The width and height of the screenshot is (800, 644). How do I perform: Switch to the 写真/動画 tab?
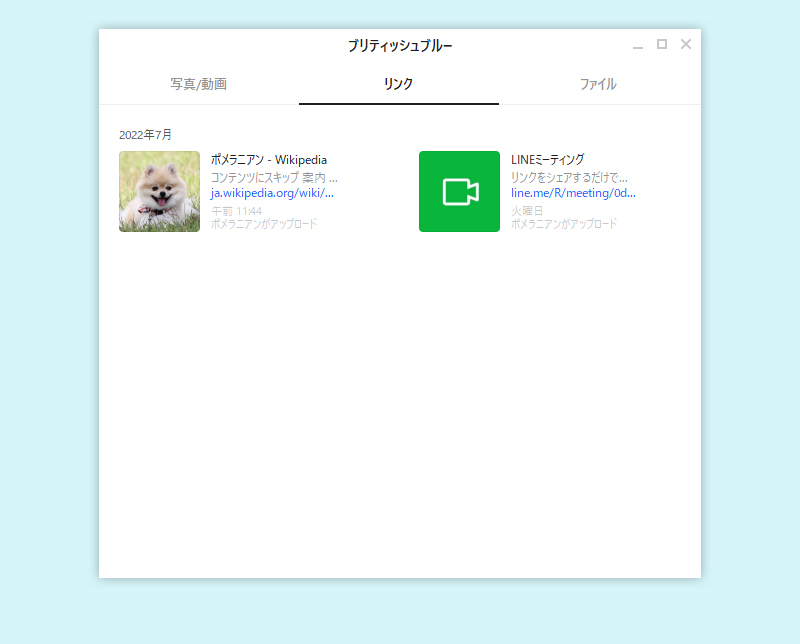[199, 85]
